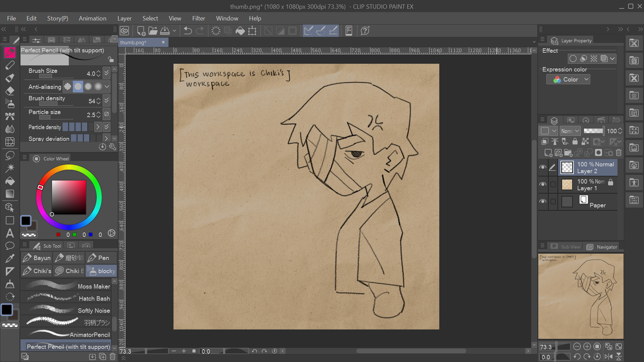Hide the Paper layer
Image resolution: width=644 pixels, height=362 pixels.
point(543,201)
